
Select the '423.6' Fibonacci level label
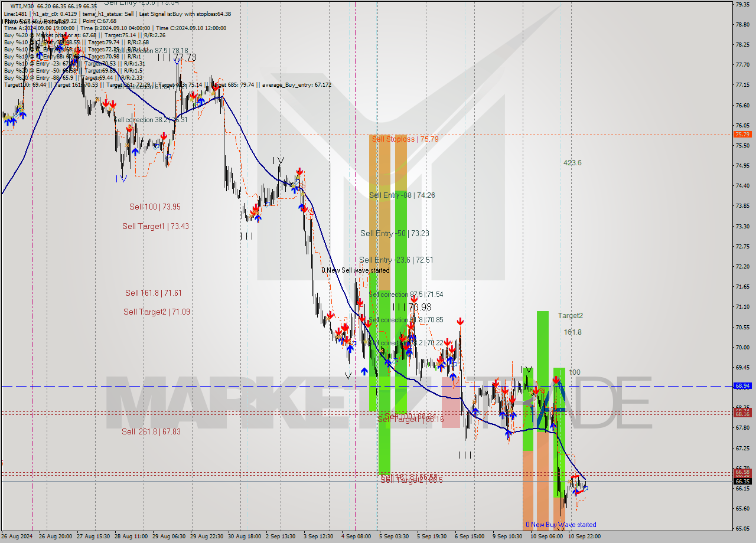[x=572, y=163]
